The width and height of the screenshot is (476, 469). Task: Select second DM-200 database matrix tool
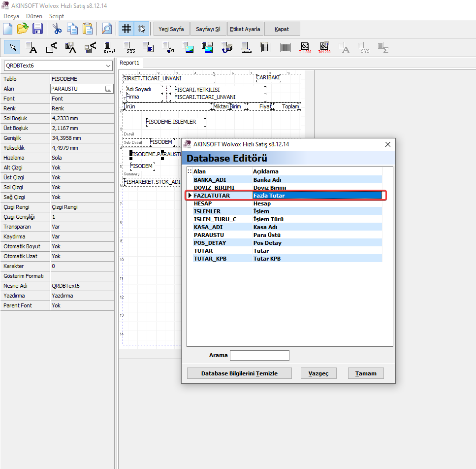(324, 47)
